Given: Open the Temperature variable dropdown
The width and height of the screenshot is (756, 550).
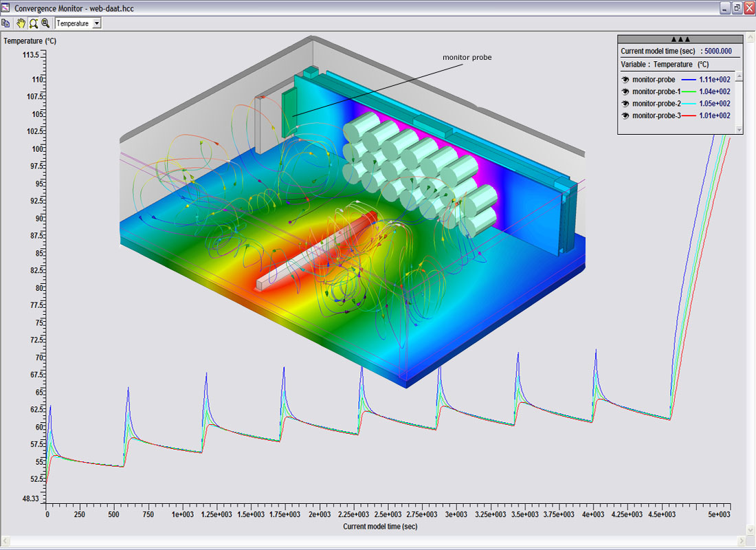Looking at the screenshot, I should pyautogui.click(x=96, y=23).
